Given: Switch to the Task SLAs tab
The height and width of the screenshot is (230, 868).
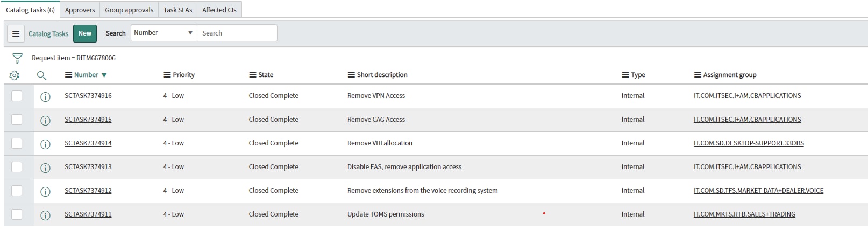Looking at the screenshot, I should click(x=177, y=10).
